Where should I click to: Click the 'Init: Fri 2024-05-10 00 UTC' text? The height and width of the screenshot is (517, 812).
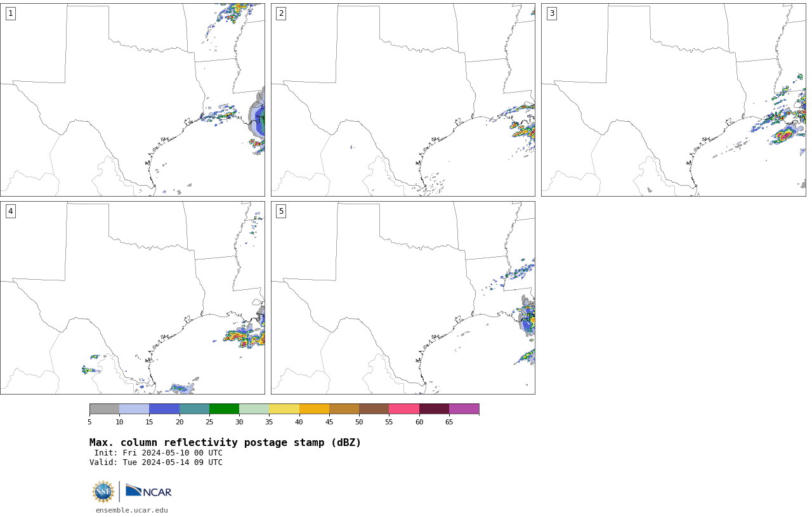[x=159, y=453]
